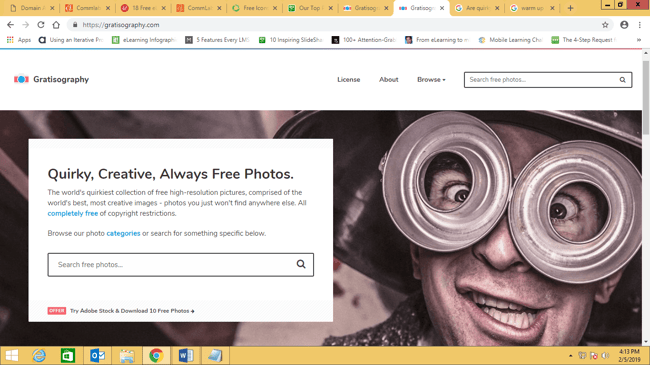Image resolution: width=650 pixels, height=365 pixels.
Task: Open the eLearning Infographic bookmark
Action: (144, 40)
